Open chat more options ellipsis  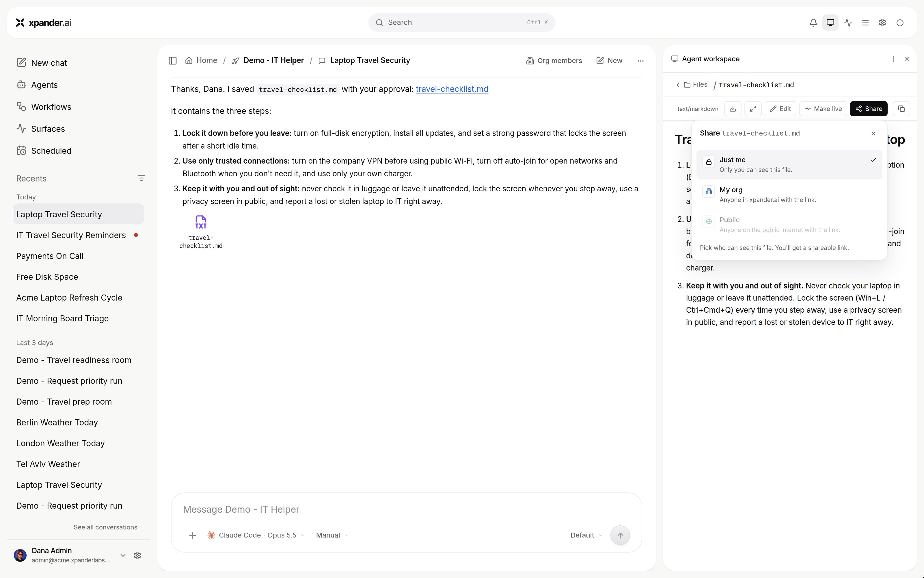641,61
